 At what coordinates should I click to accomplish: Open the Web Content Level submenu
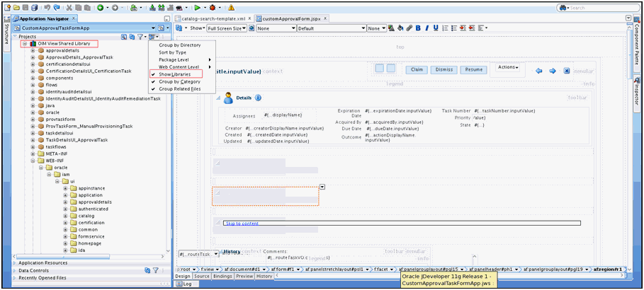point(181,67)
